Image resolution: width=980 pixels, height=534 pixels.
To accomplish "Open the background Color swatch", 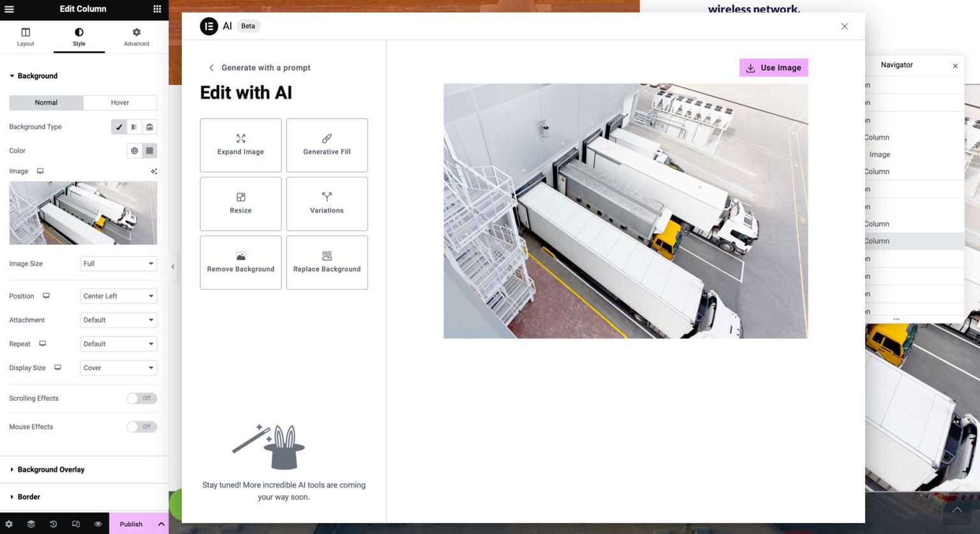I will pos(149,151).
